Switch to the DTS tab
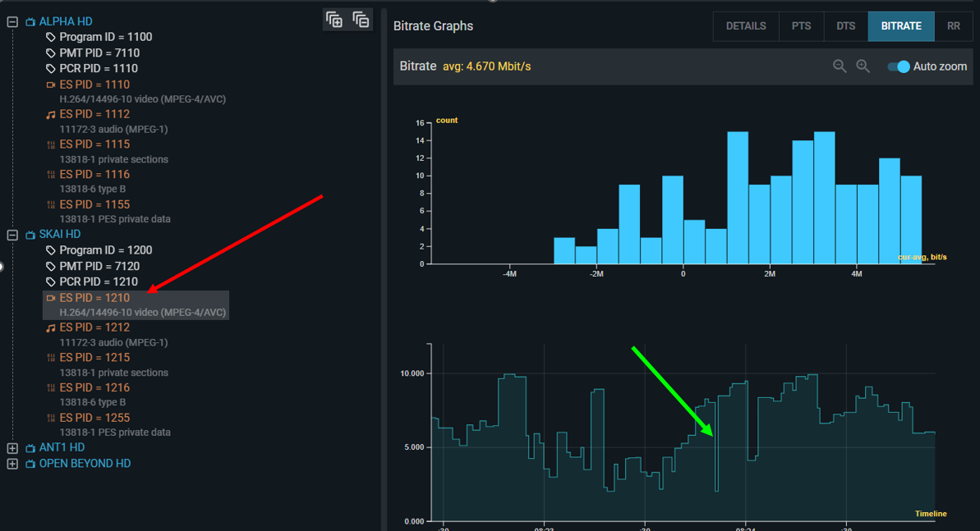This screenshot has width=980, height=531. [x=845, y=26]
